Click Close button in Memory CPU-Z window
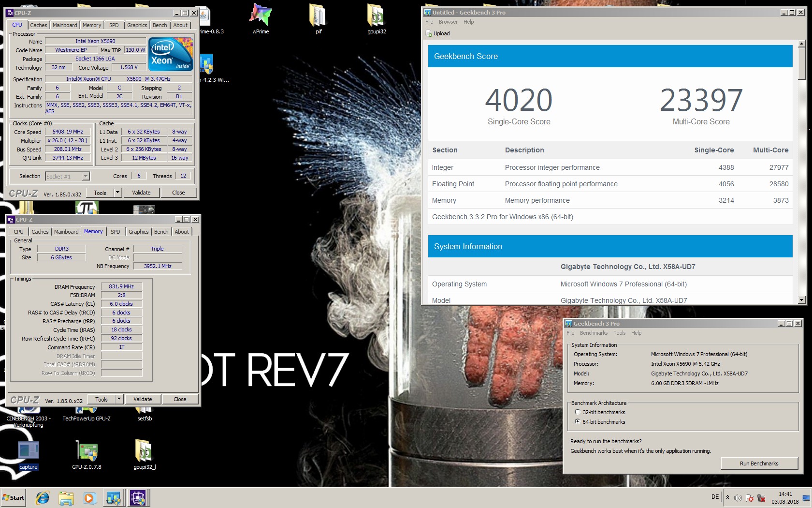The image size is (812, 508). (180, 399)
